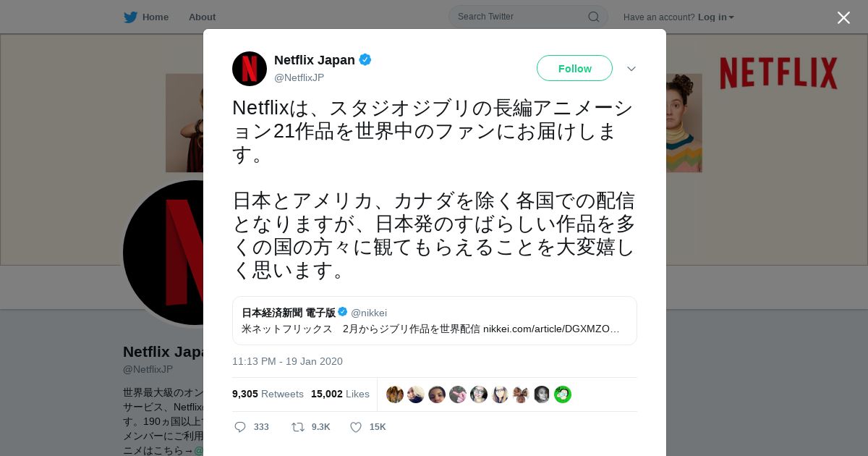Click the reply speech bubble icon

pos(240,427)
